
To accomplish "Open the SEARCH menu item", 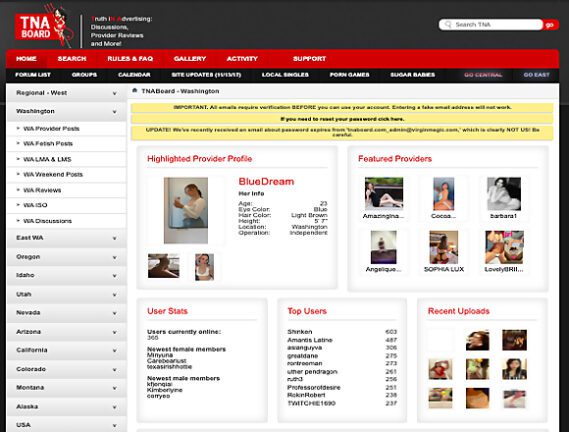I will point(72,58).
